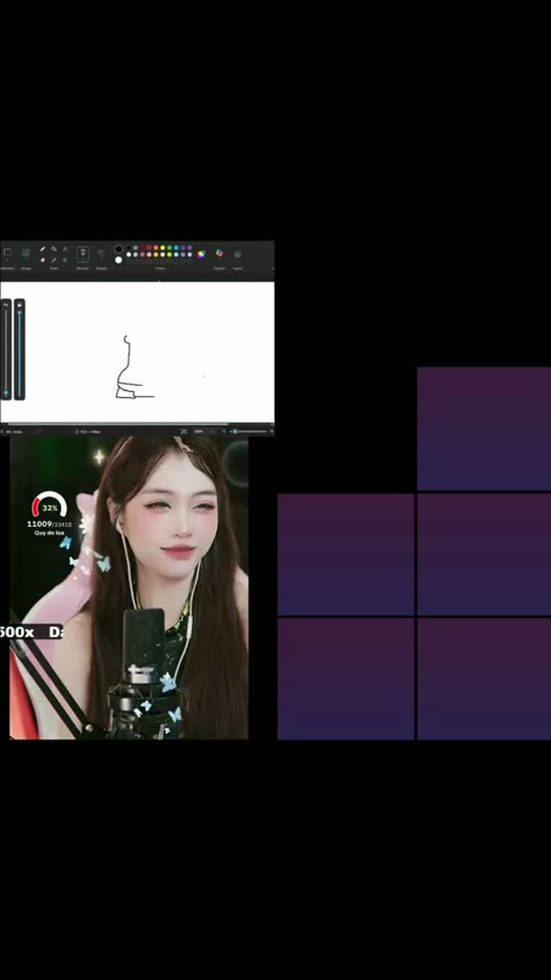
Task: Click the streamer webcam video
Action: 128,587
